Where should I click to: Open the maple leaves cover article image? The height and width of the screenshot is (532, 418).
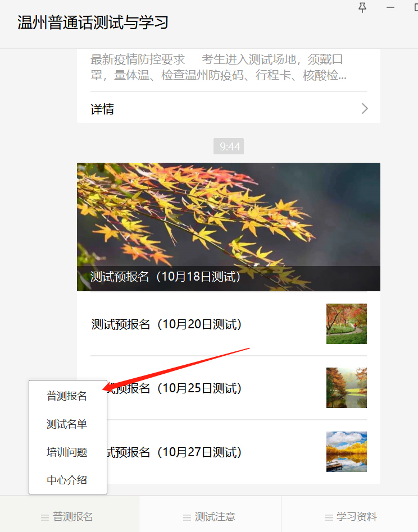point(229,227)
